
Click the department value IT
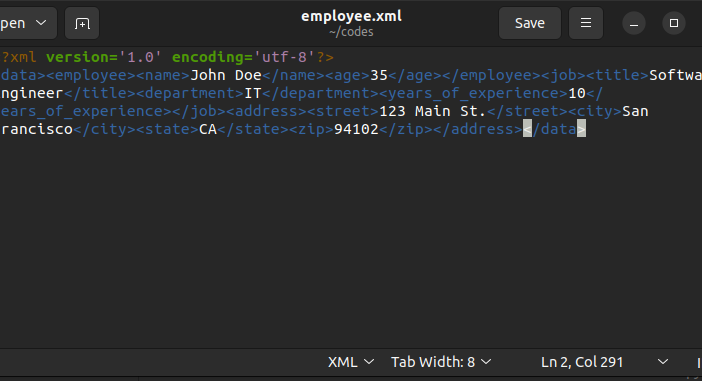pos(253,93)
